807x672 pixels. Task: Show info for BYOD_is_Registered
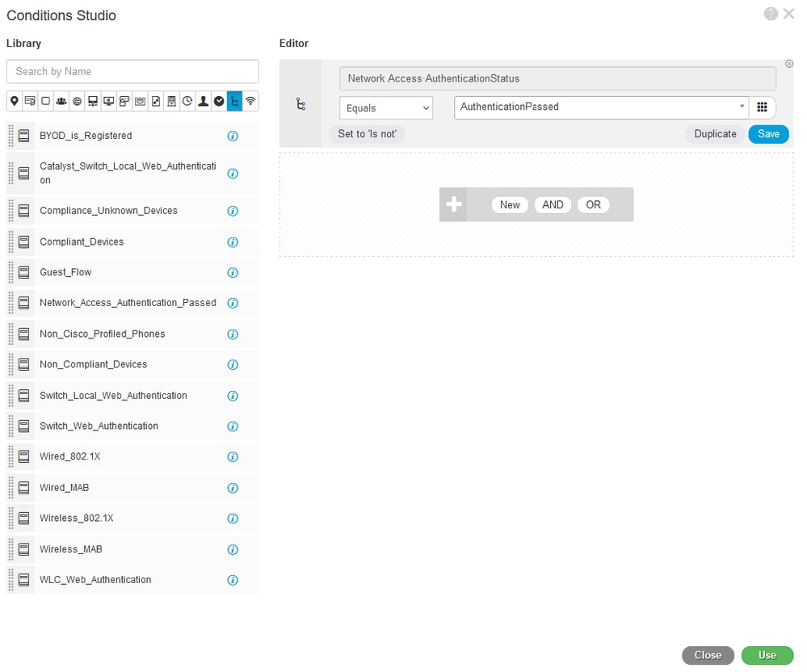coord(233,136)
